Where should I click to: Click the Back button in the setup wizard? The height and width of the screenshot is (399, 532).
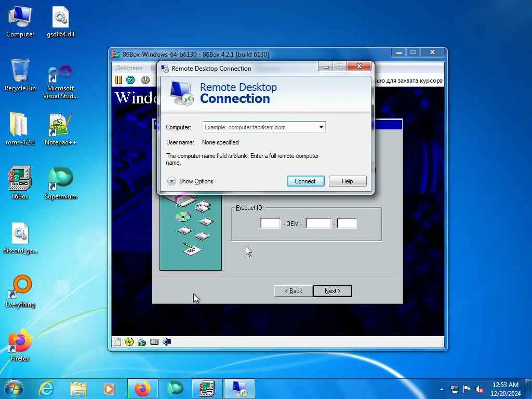pyautogui.click(x=294, y=291)
